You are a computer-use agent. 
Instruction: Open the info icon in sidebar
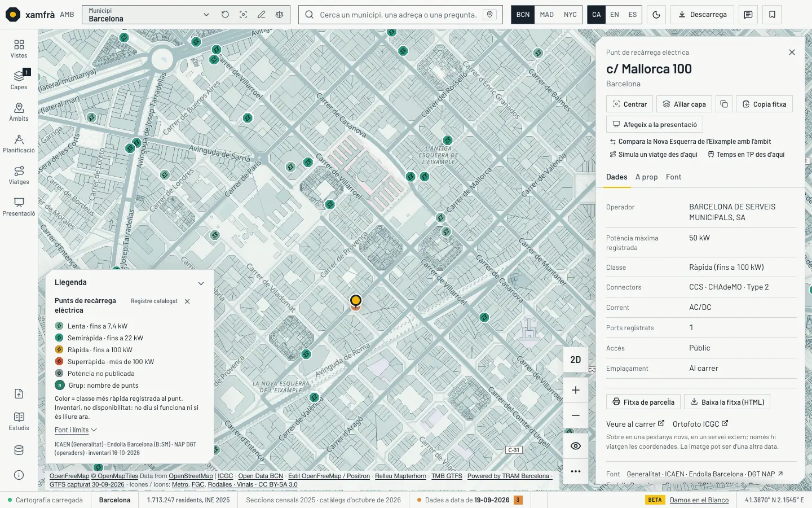click(19, 475)
